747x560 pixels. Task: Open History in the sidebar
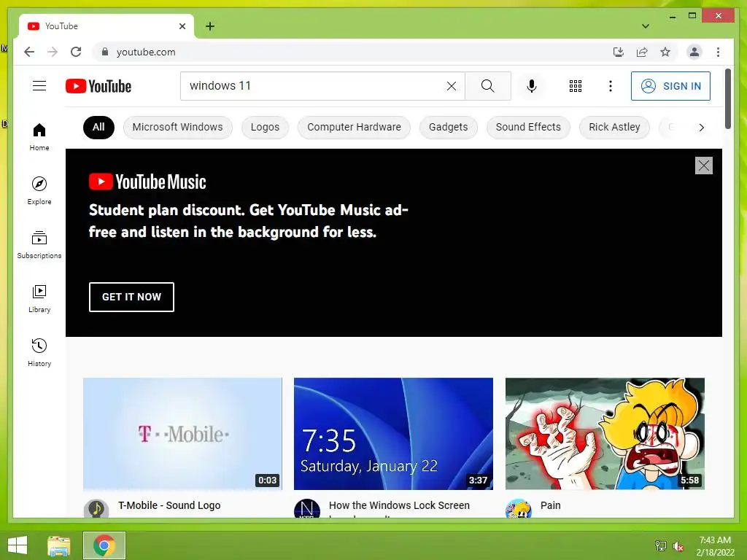click(39, 352)
